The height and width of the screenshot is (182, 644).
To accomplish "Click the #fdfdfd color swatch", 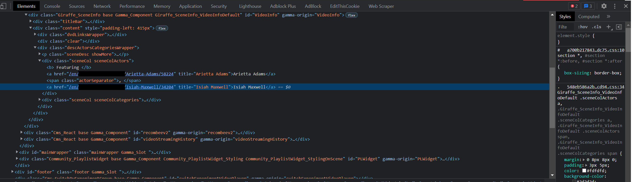I will (584, 171).
